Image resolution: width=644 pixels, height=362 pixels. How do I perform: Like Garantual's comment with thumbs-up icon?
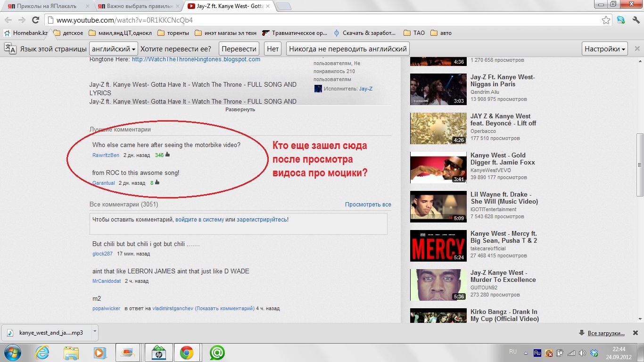pos(157,182)
